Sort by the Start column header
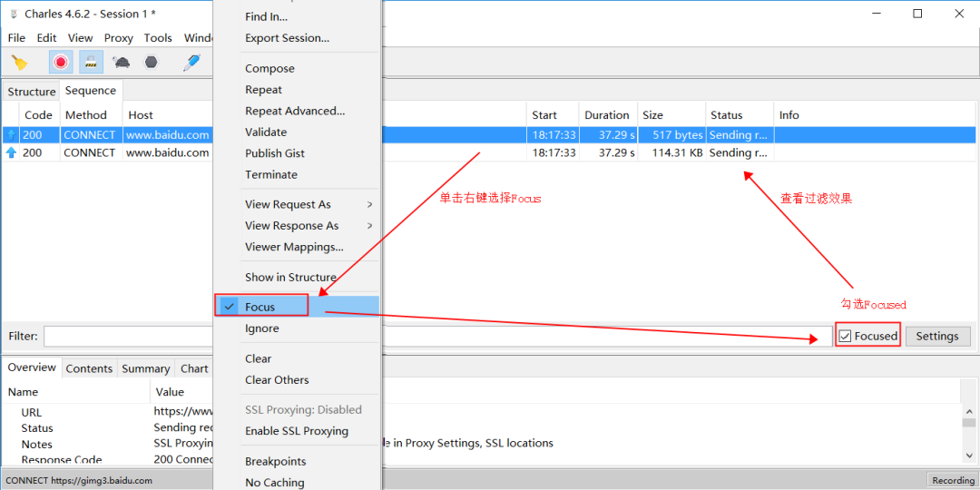Screen dimensions: 980x490 pos(553,115)
